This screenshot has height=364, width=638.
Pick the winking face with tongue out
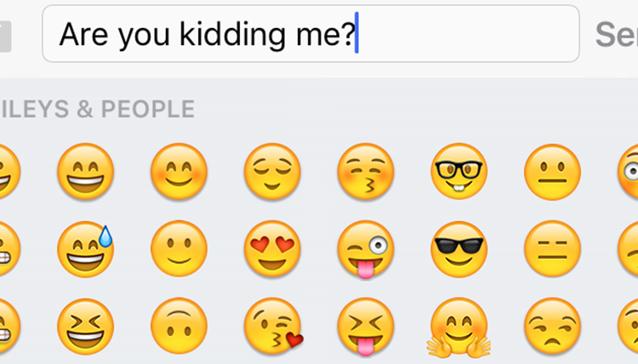tap(366, 249)
